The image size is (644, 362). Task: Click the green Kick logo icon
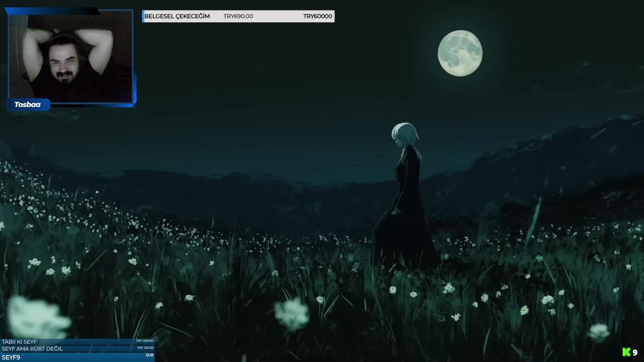click(626, 352)
